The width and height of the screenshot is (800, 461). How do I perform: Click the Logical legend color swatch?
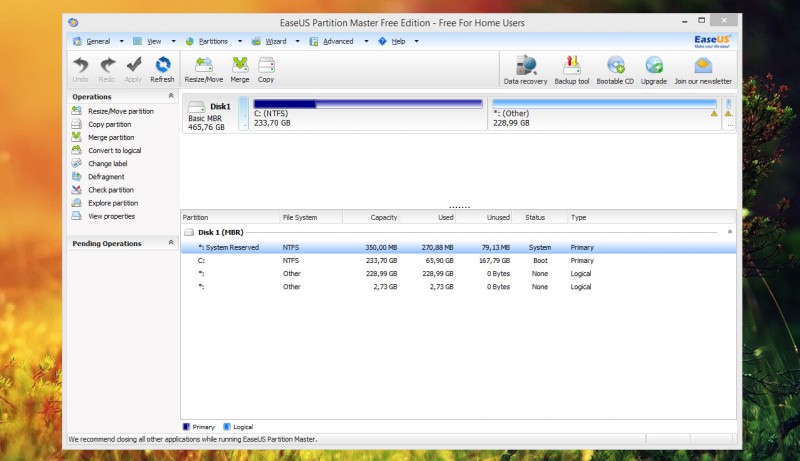pyautogui.click(x=227, y=427)
